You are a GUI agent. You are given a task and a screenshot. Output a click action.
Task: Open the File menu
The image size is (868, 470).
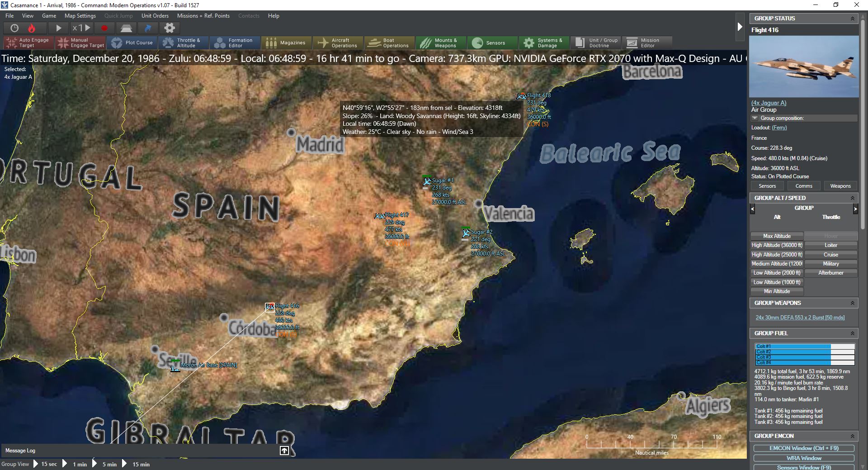[9, 15]
